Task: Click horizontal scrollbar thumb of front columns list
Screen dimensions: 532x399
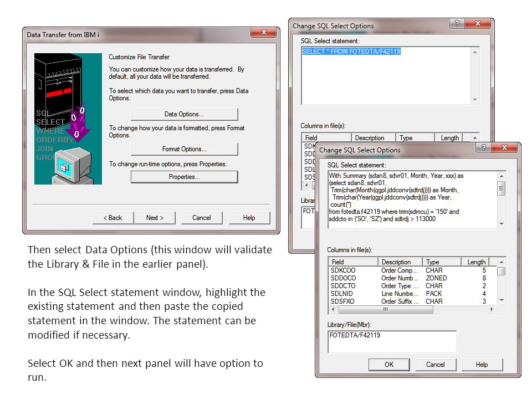Action: [x=386, y=309]
